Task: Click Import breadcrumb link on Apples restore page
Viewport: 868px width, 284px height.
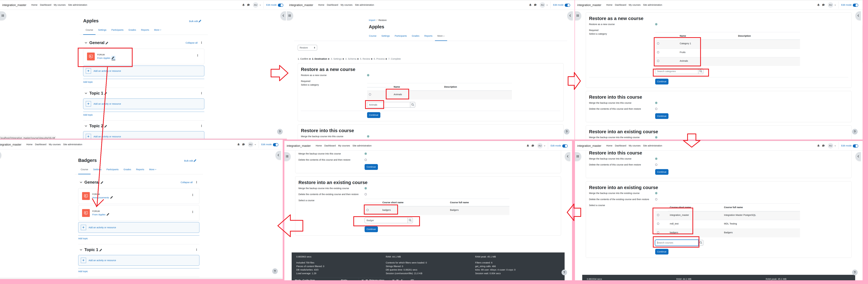Action: click(x=372, y=20)
